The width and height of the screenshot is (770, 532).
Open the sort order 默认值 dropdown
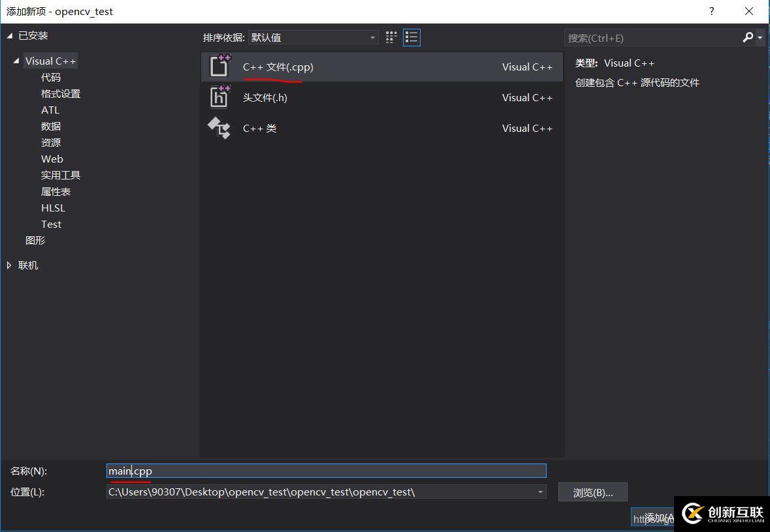[x=313, y=37]
